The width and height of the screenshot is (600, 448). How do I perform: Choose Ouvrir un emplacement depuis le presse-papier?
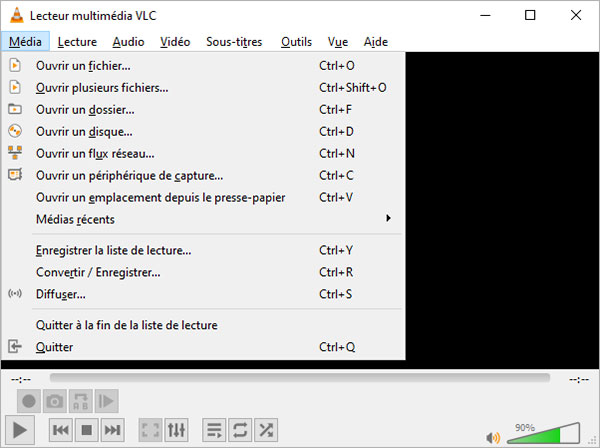coord(203,197)
